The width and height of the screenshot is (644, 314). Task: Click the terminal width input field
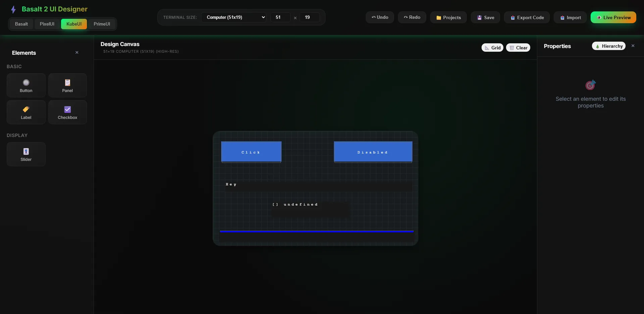coord(280,17)
